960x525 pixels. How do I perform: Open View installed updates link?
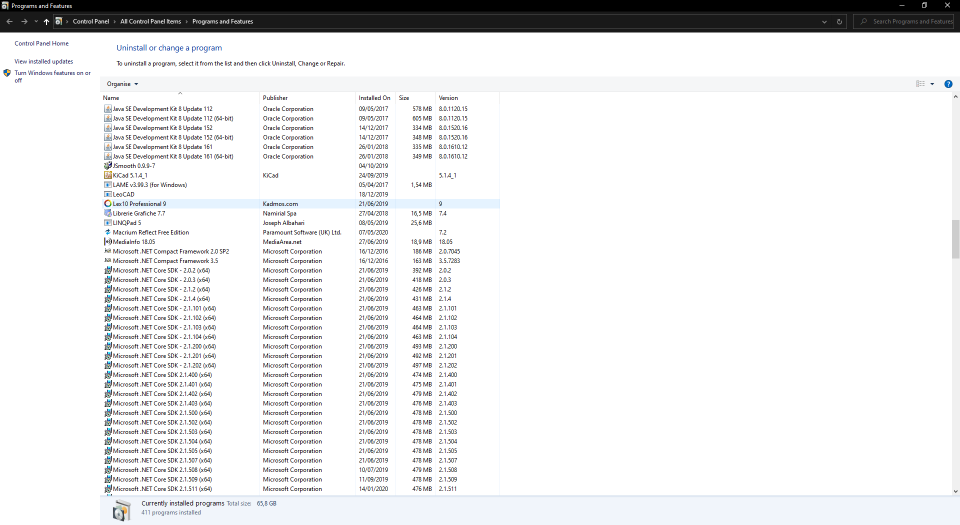[x=43, y=61]
